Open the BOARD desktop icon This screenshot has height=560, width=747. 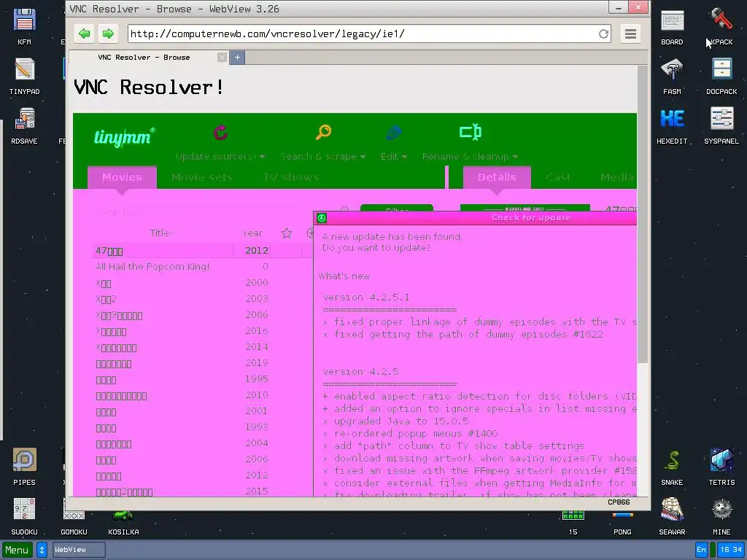(x=672, y=27)
